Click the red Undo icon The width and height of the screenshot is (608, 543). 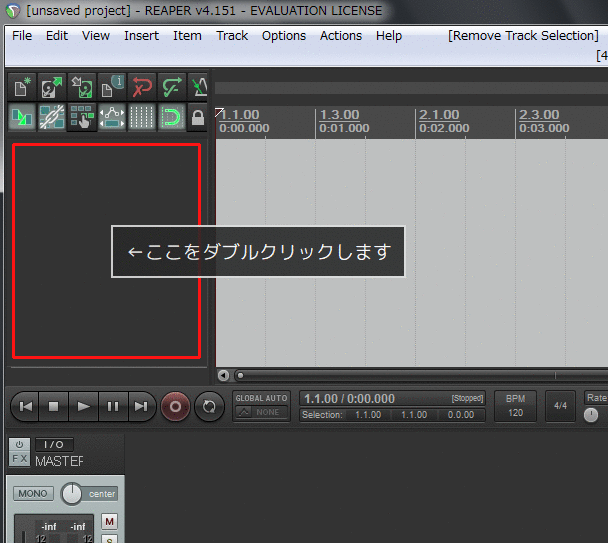142,88
